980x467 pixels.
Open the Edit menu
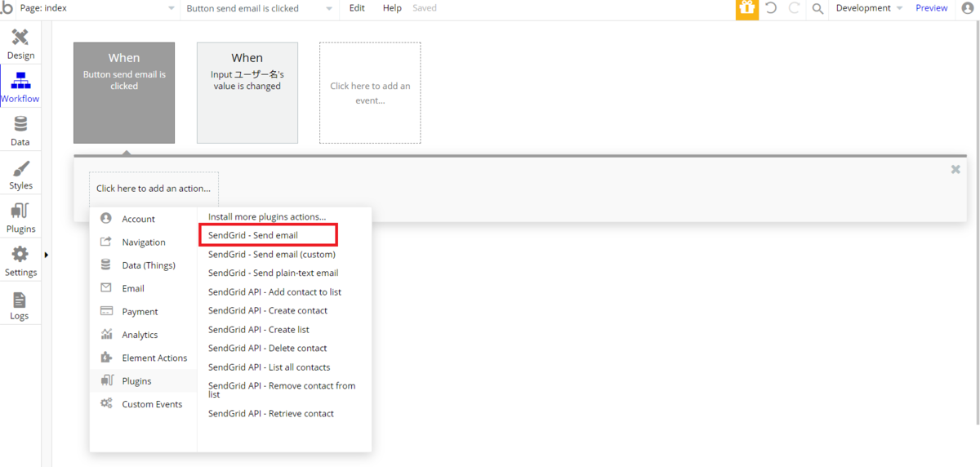coord(357,8)
